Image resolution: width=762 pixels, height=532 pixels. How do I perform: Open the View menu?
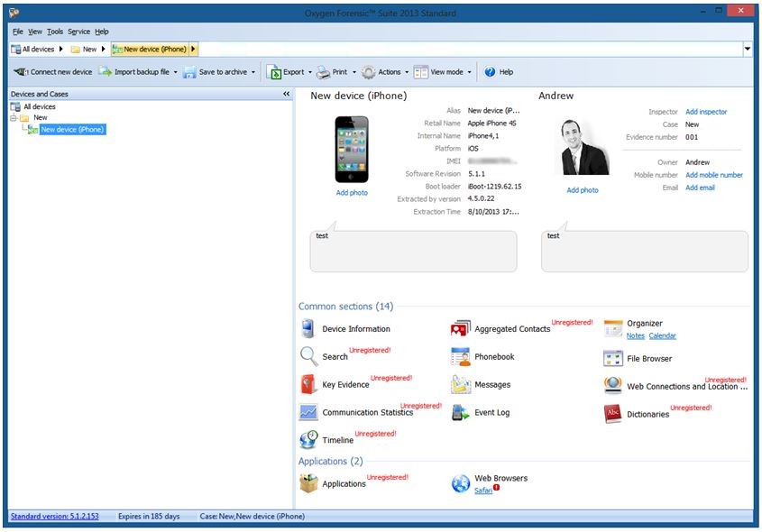tap(35, 32)
